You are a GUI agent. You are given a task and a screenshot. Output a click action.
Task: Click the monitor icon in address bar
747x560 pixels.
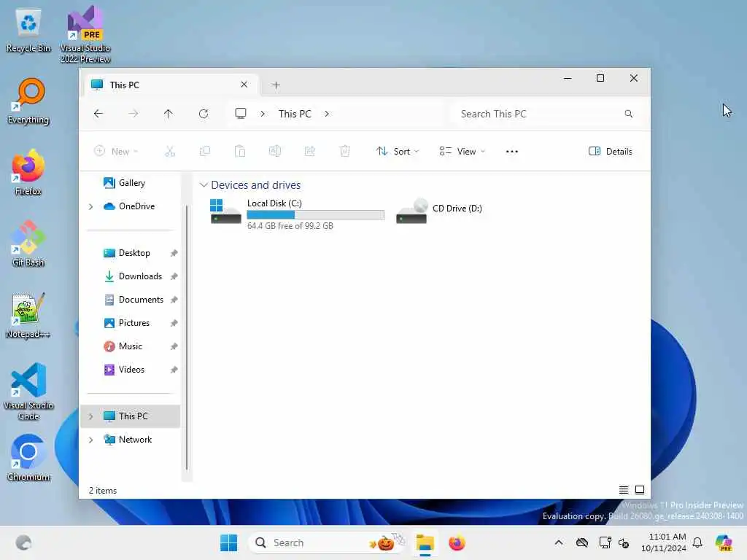click(x=241, y=114)
